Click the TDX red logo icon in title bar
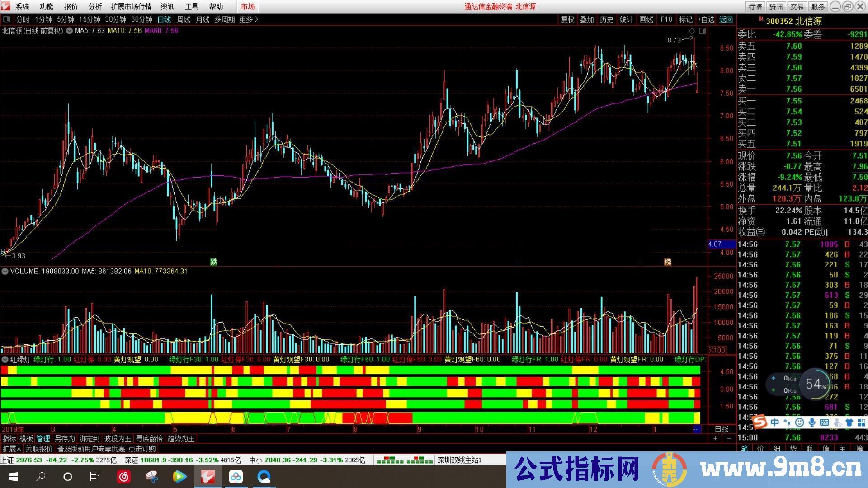Screen dimensions: 868x488 [6, 6]
